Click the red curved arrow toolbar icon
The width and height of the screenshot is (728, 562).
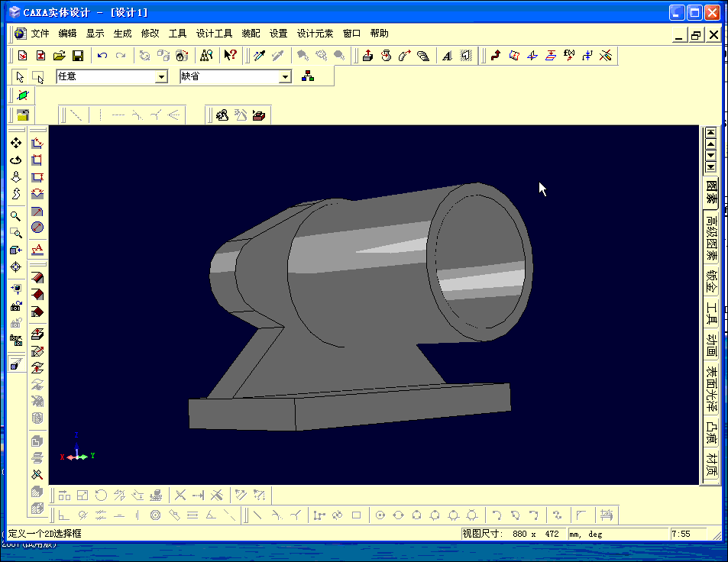(496, 56)
